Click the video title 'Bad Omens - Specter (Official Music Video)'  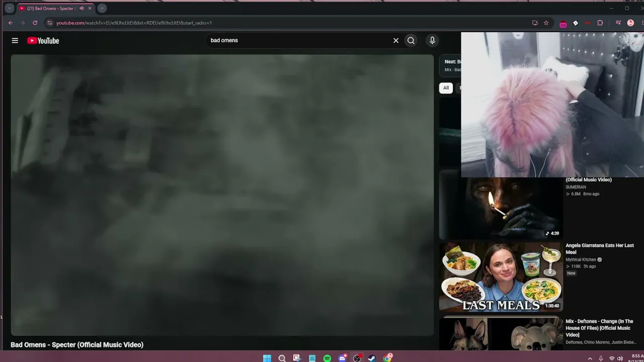[x=77, y=345]
